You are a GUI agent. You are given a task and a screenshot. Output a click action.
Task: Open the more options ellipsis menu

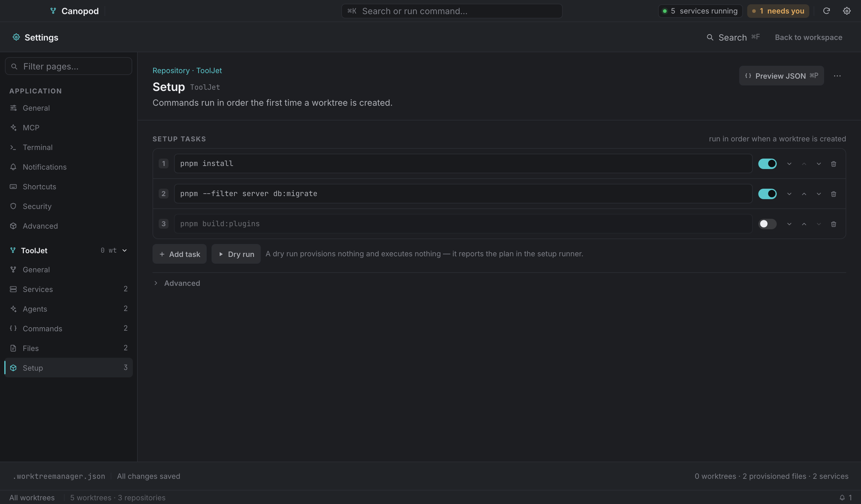837,76
